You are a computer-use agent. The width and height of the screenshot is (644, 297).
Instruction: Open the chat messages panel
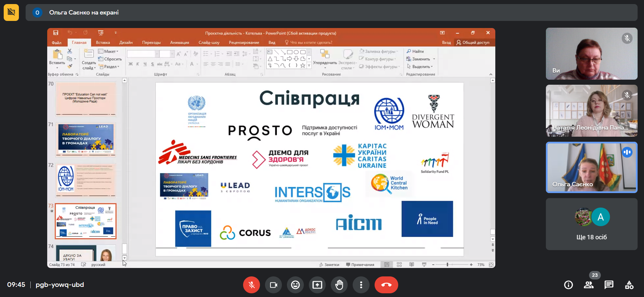tap(609, 285)
